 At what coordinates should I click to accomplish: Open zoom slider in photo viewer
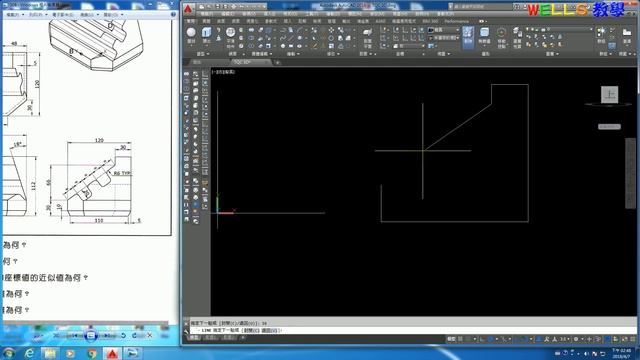[38, 336]
